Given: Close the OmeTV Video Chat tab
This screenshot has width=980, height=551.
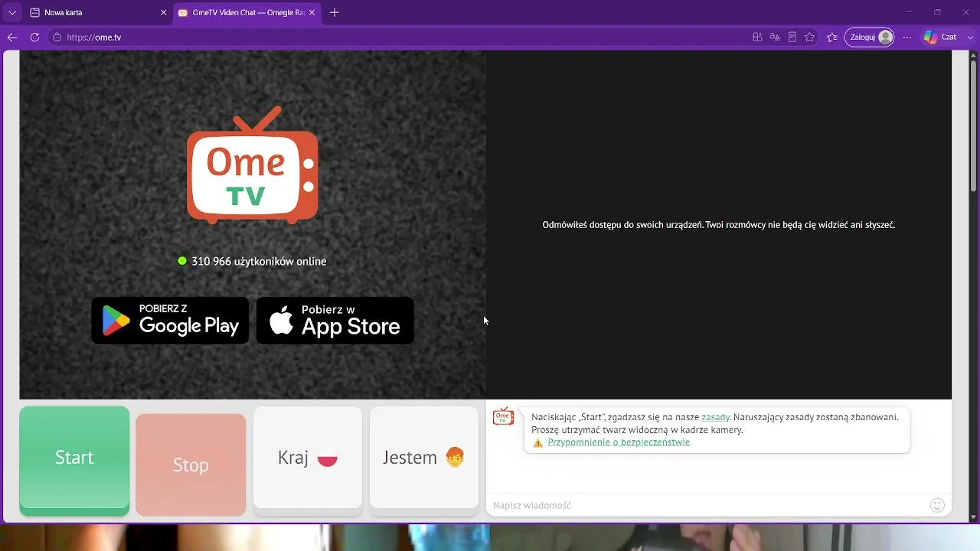Looking at the screenshot, I should coord(312,12).
